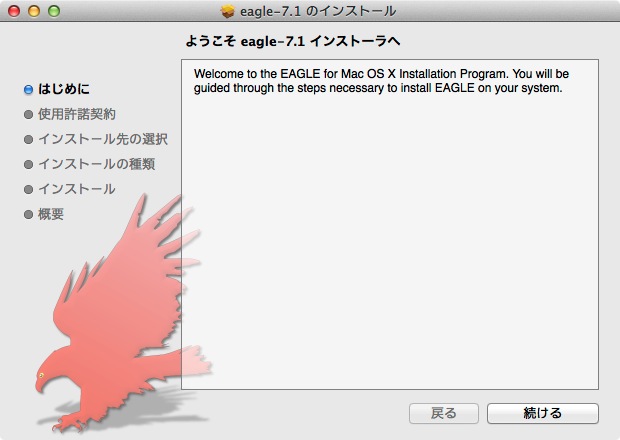Click the gray bullet beside インストールの種類

[x=28, y=164]
